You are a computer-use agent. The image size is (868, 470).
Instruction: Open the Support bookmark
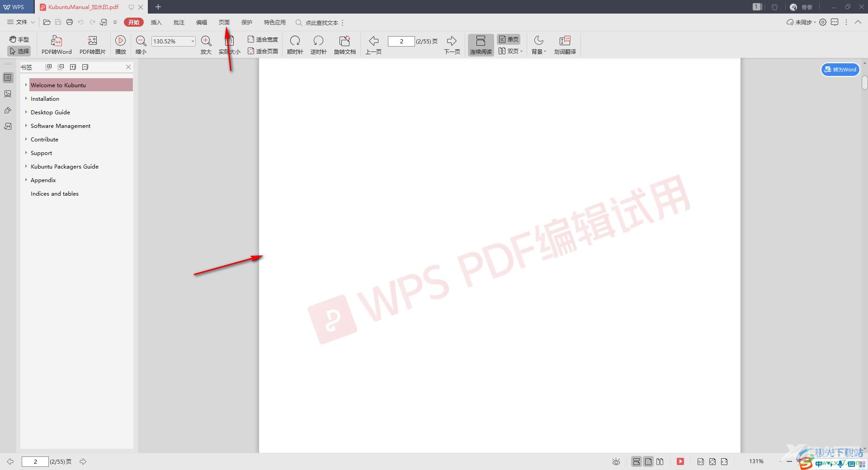pyautogui.click(x=41, y=153)
